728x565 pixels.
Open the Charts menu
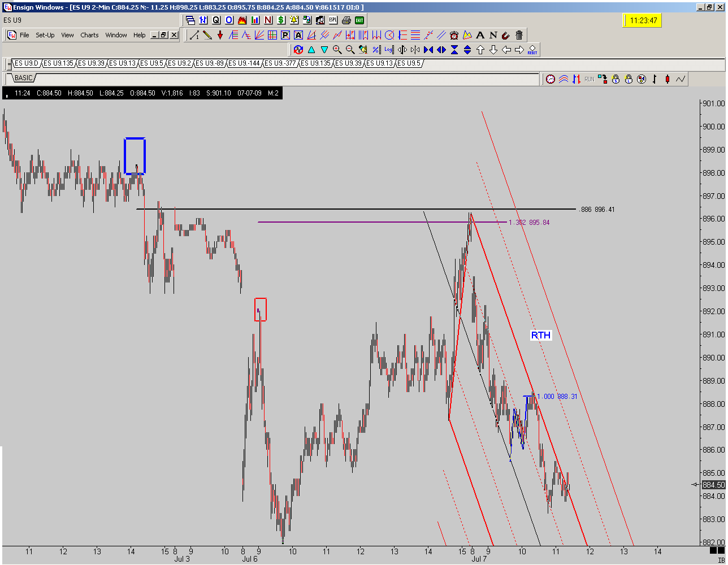tap(89, 35)
